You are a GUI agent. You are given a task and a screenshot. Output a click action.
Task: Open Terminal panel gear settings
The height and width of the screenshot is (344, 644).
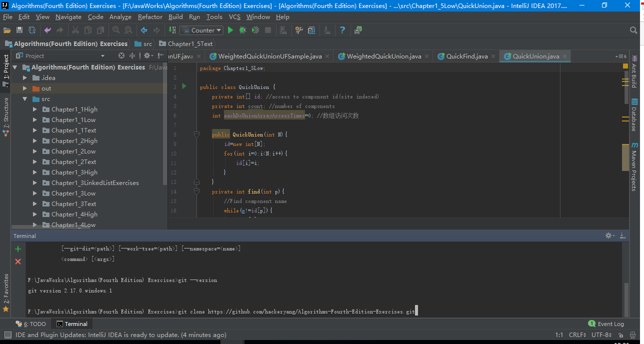610,235
